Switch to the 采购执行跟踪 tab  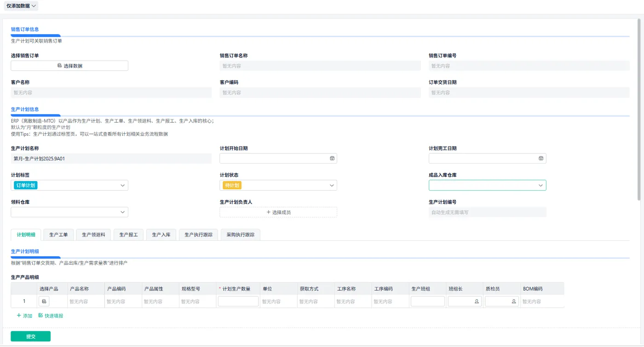[x=241, y=234]
